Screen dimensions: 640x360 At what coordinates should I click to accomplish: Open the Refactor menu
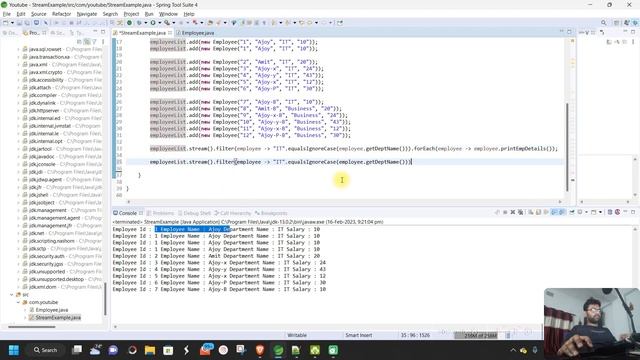(62, 14)
